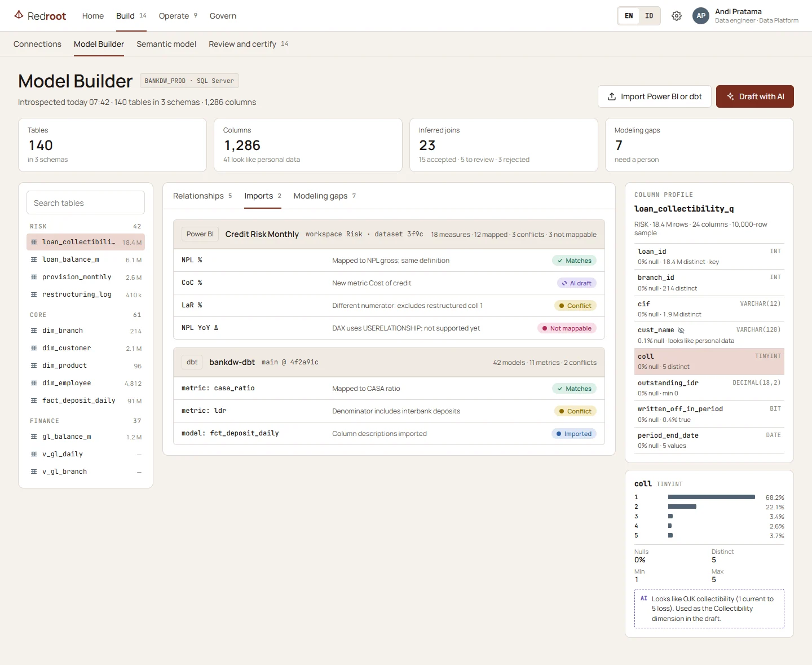Image resolution: width=812 pixels, height=665 pixels.
Task: Switch language to EN
Action: pyautogui.click(x=629, y=16)
